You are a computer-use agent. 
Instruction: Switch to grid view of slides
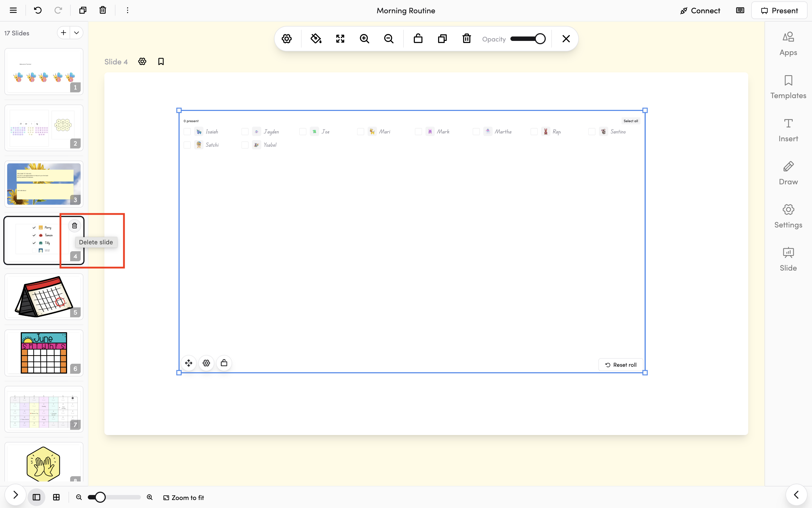(x=56, y=497)
